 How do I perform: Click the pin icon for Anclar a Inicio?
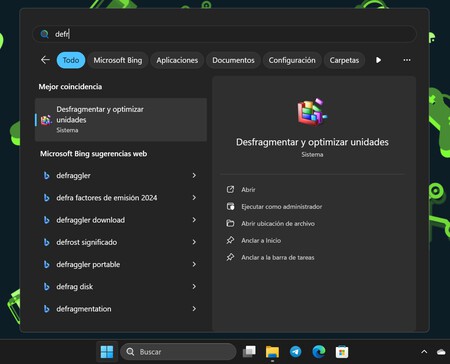coord(230,240)
